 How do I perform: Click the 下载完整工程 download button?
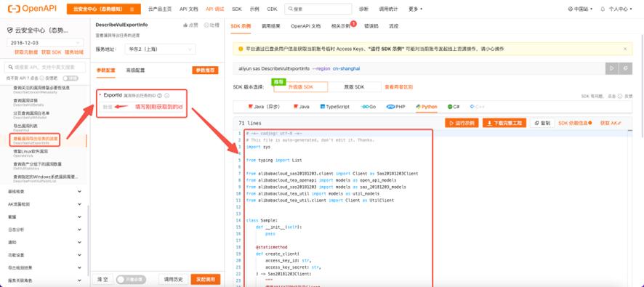point(504,123)
